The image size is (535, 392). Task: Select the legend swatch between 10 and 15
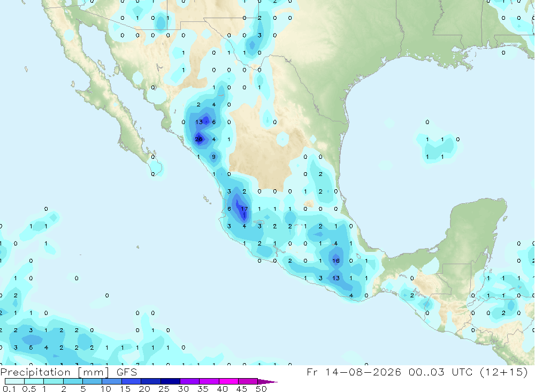click(112, 381)
